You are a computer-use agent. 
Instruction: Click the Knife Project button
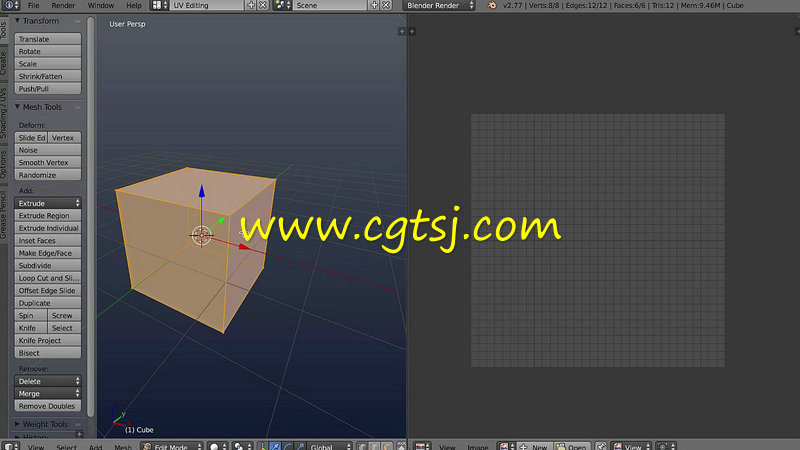[x=47, y=340]
